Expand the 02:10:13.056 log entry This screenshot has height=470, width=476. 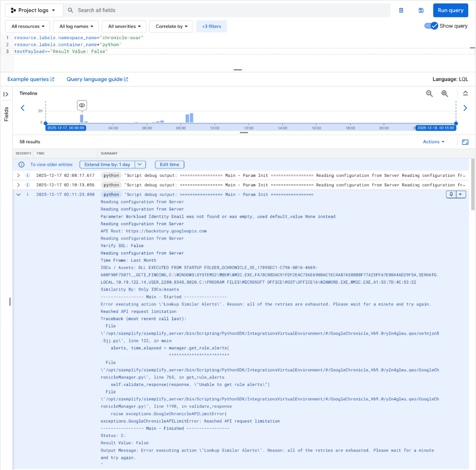[x=19, y=185]
